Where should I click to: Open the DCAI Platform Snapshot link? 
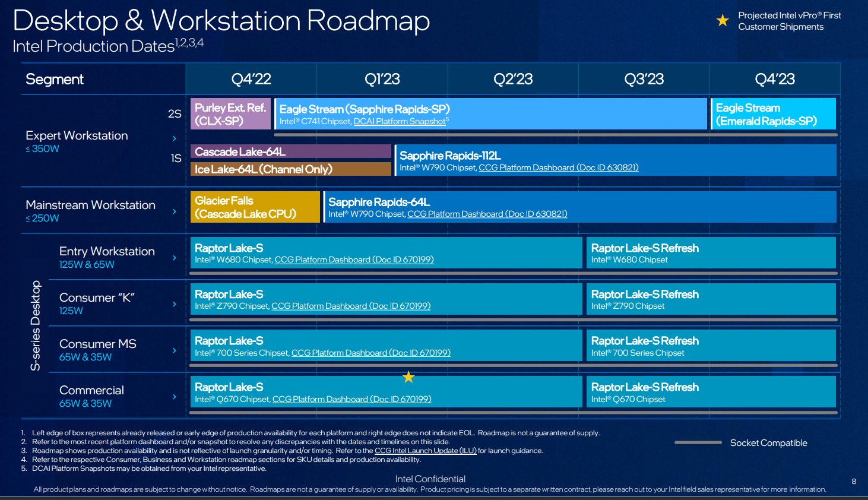click(399, 121)
